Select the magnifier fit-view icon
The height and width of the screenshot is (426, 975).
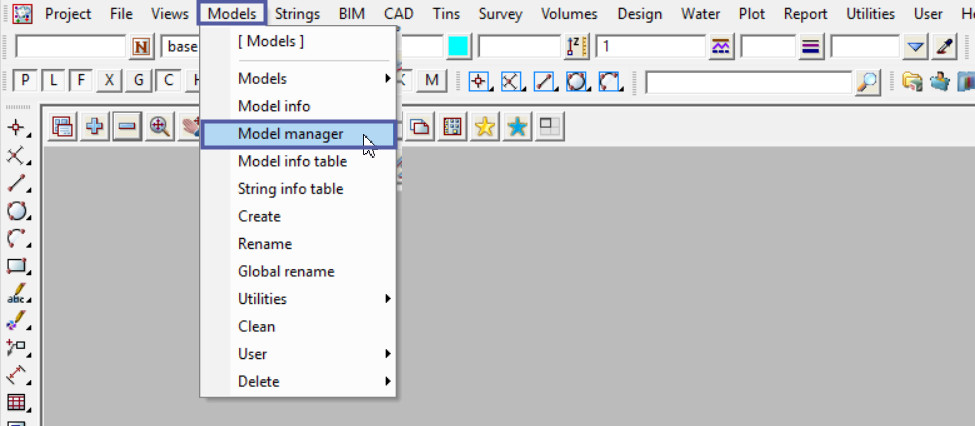(159, 127)
